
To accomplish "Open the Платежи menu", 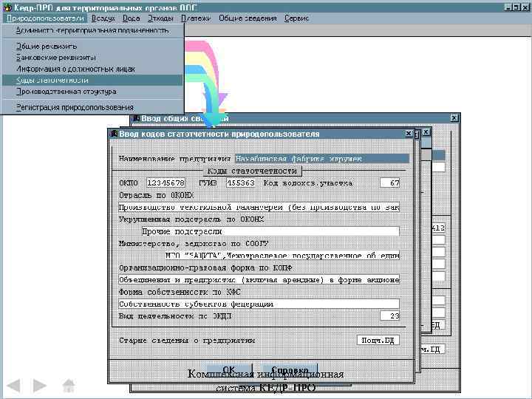I will tap(196, 18).
